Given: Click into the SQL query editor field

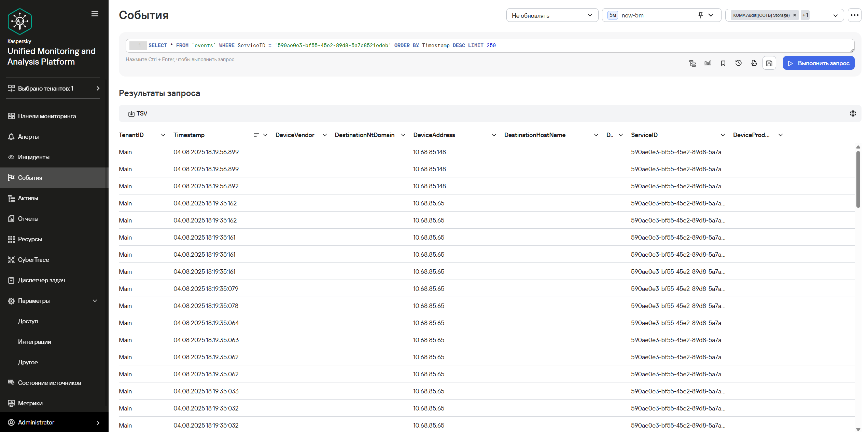Looking at the screenshot, I should (x=490, y=45).
